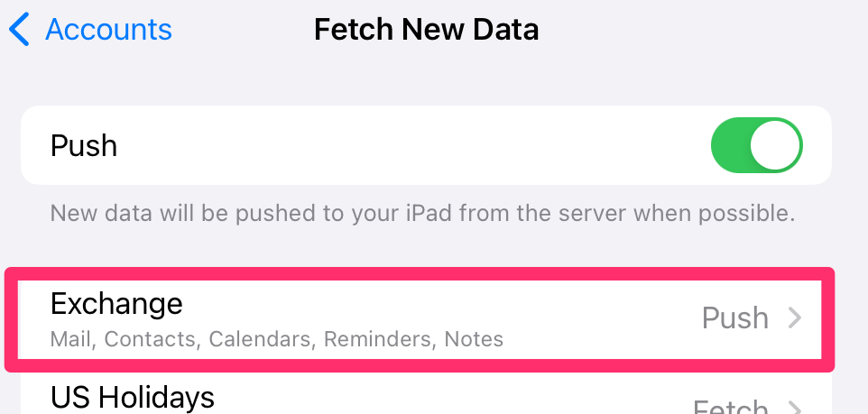868x414 pixels.
Task: Click blank area of the Push card
Action: 406,145
